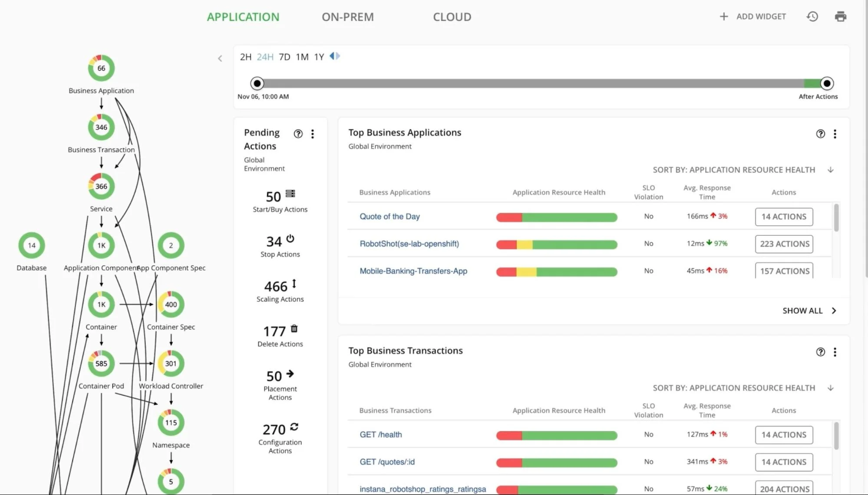Open the Container Pod node showing 585

click(101, 363)
